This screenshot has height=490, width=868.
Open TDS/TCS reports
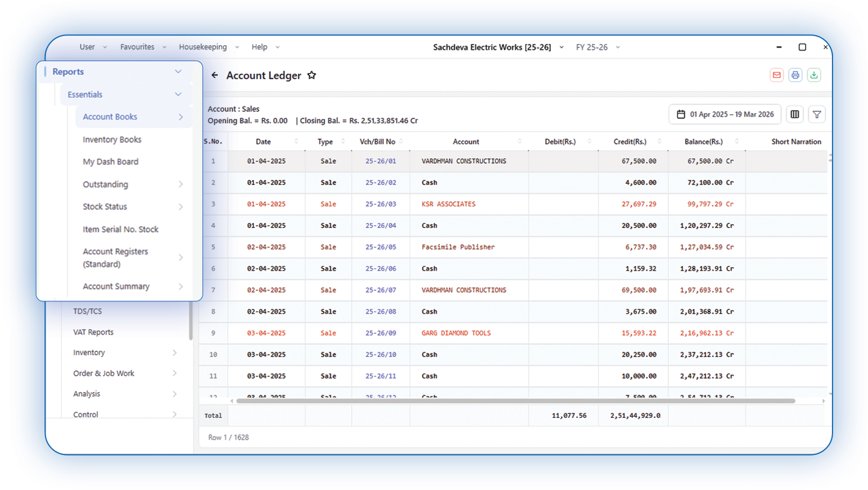(87, 311)
